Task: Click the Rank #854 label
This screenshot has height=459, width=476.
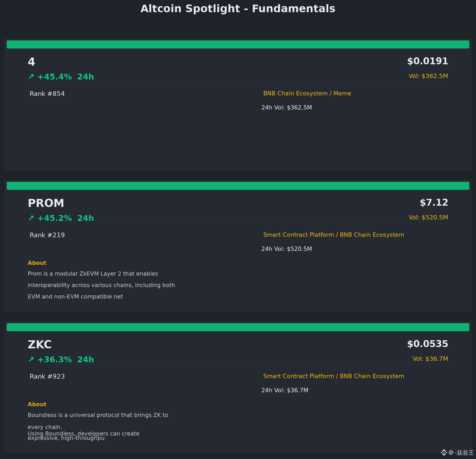Action: coord(47,94)
